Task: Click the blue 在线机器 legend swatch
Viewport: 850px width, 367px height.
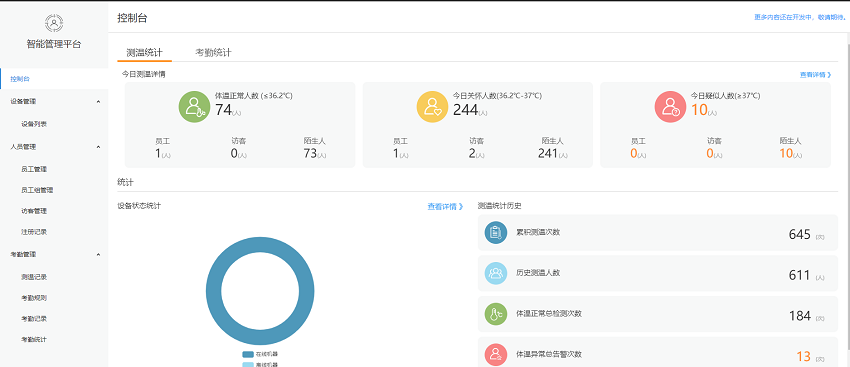Action: tap(248, 354)
